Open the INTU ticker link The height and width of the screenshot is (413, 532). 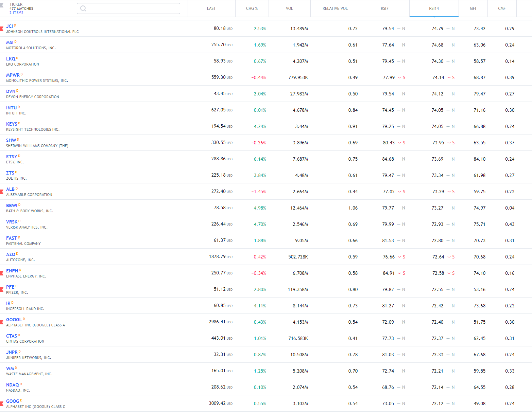tap(11, 108)
